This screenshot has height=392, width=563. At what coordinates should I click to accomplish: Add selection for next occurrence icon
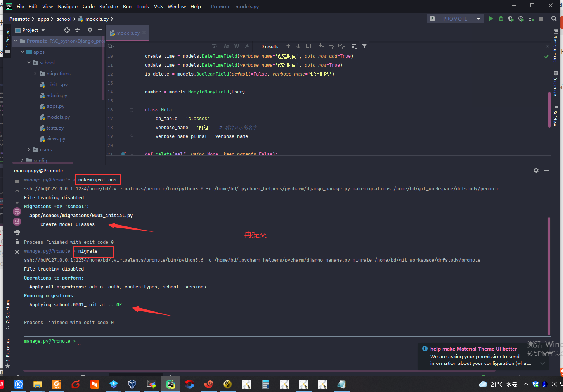pos(321,46)
